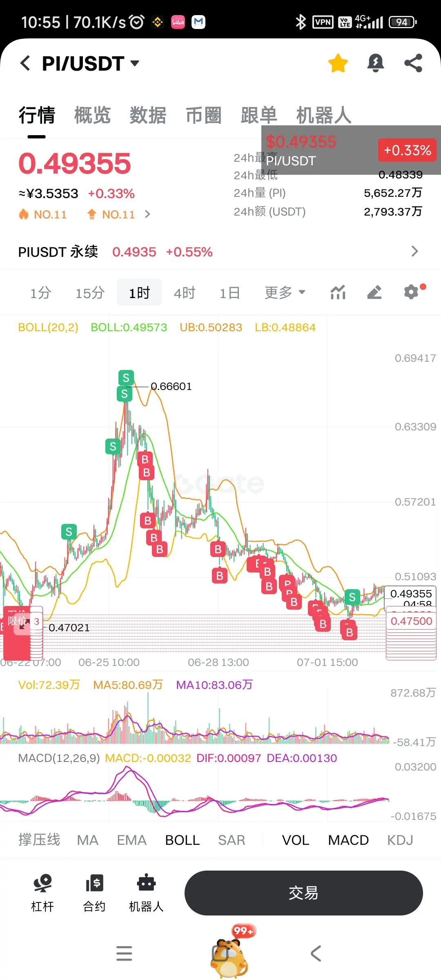Toggle the 撑压线 indicator
Screen dimensions: 441x980
pos(39,840)
